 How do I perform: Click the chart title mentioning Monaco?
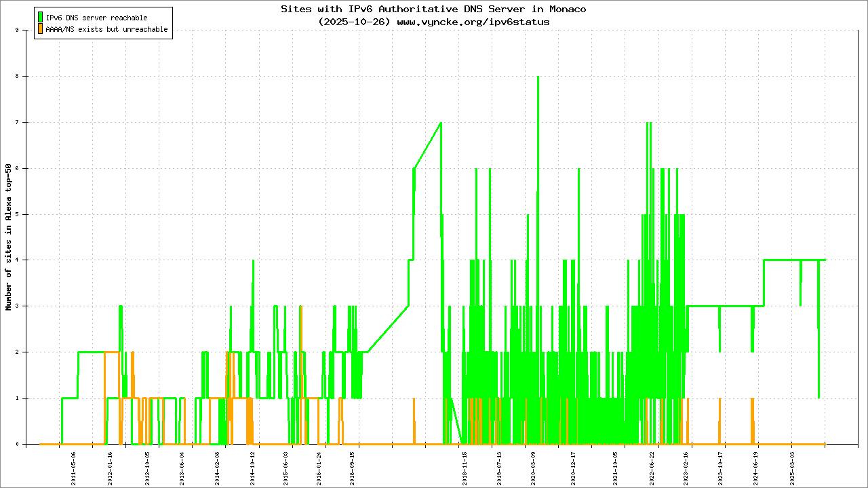point(433,9)
